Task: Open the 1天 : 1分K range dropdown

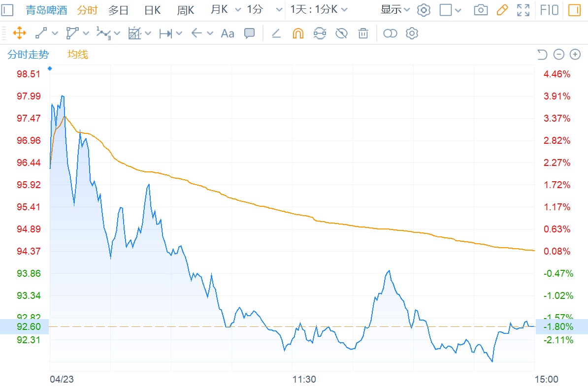Action: click(x=319, y=9)
